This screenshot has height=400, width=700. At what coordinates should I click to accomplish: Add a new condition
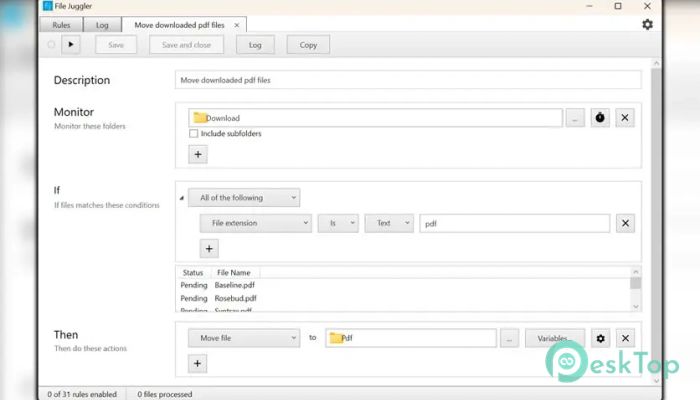click(x=209, y=249)
